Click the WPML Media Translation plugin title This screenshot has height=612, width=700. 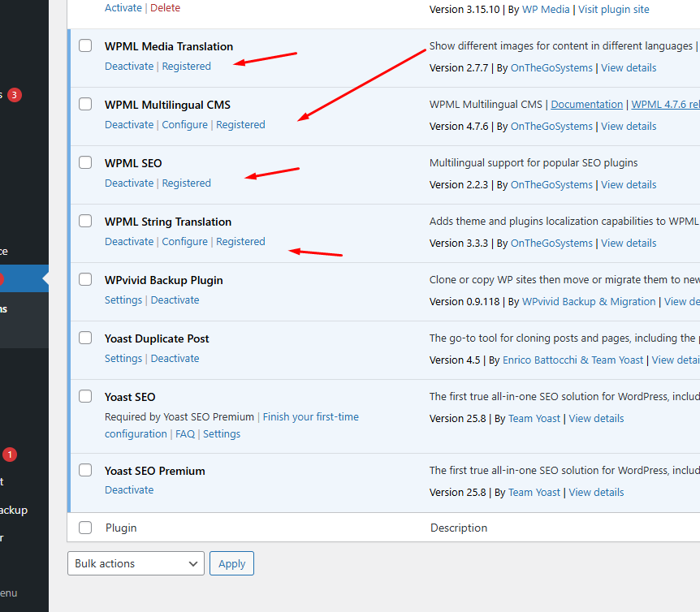point(169,46)
